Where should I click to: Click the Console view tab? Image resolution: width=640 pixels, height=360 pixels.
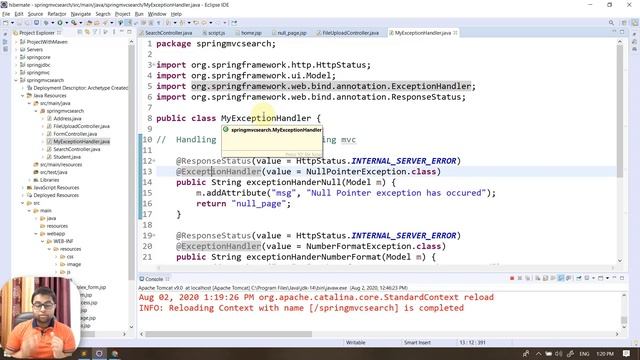pos(154,279)
